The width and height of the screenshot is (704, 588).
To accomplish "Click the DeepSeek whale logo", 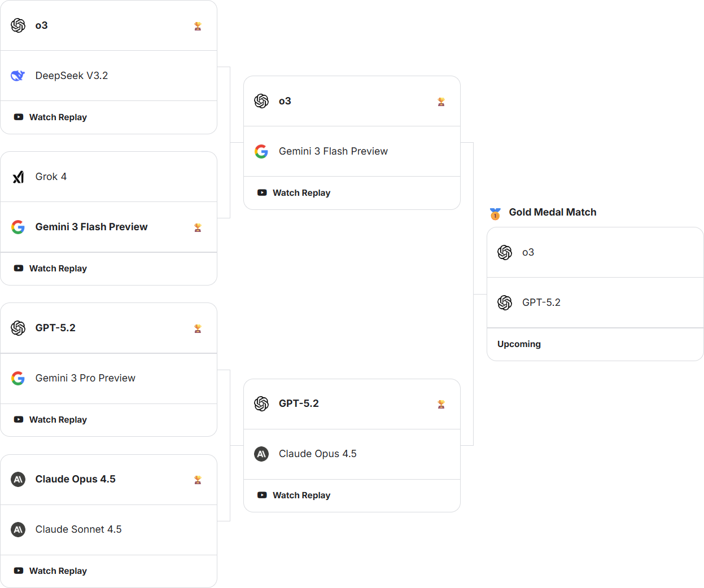I will coord(18,76).
